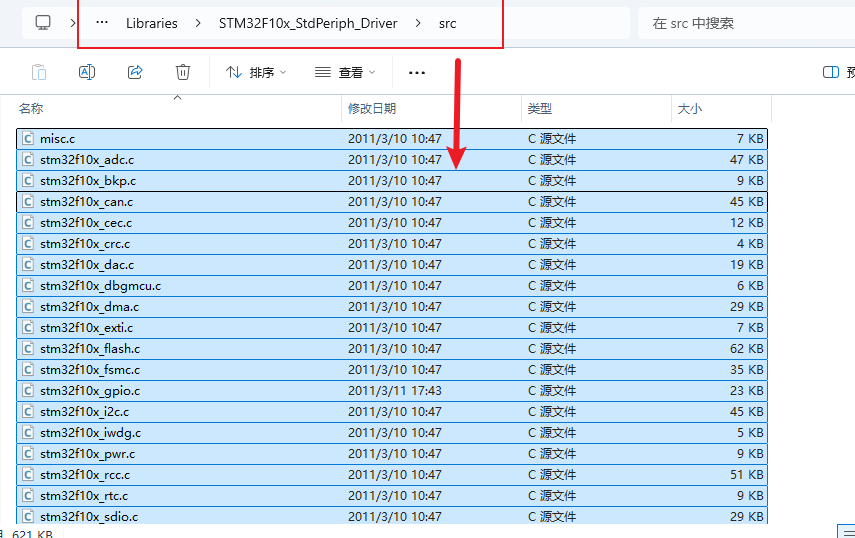Sort by 名称 column header

point(31,108)
